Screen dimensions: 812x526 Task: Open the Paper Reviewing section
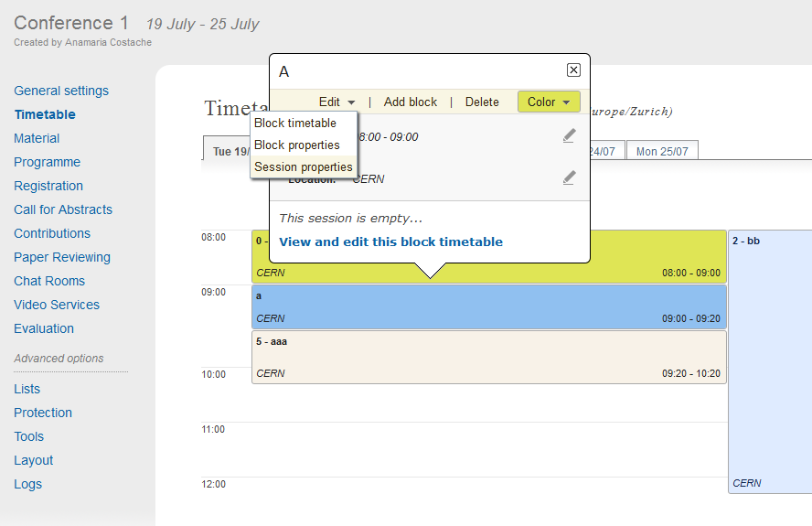coord(62,257)
